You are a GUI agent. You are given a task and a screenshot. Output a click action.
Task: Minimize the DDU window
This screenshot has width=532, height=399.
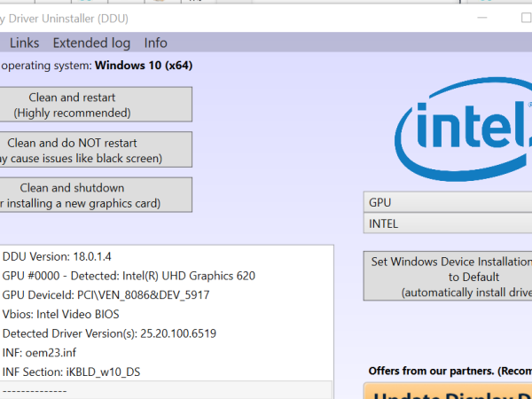pyautogui.click(x=481, y=18)
